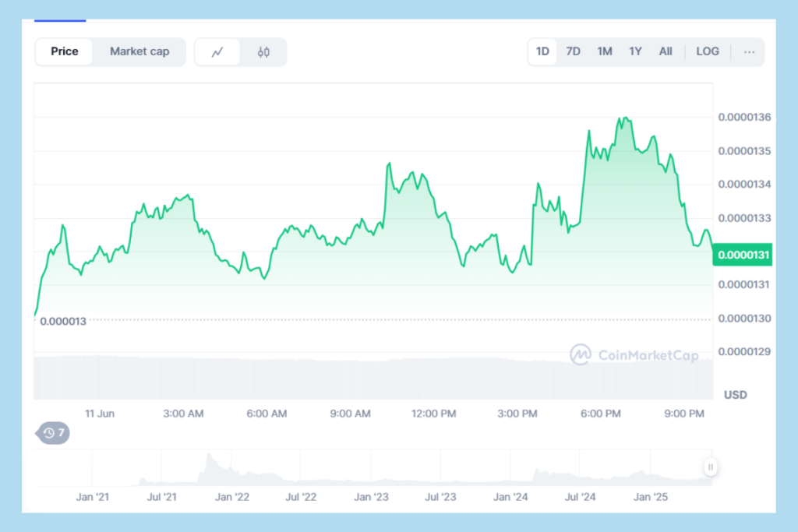Set the chart range to 7D
The image size is (798, 532).
[573, 51]
